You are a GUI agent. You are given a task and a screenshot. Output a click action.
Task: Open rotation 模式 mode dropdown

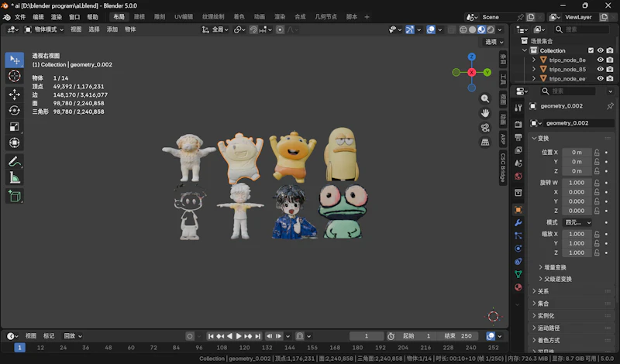pyautogui.click(x=577, y=222)
